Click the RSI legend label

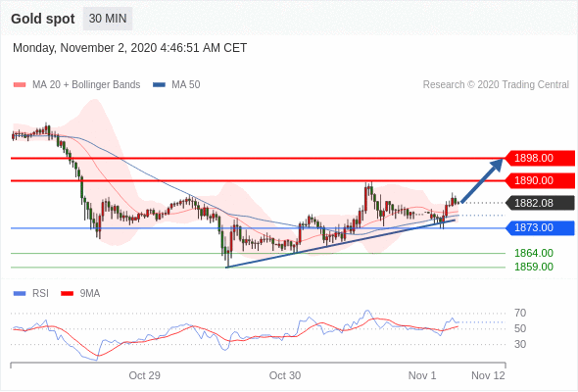(x=40, y=294)
